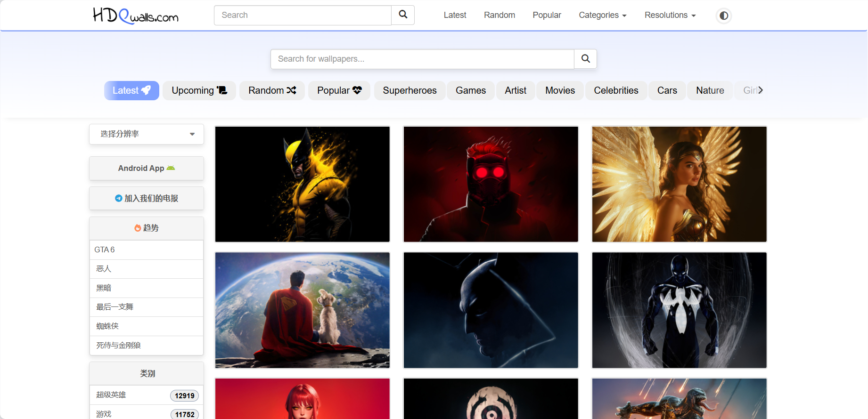Open Latest in the top navigation
This screenshot has width=868, height=419.
coord(455,15)
